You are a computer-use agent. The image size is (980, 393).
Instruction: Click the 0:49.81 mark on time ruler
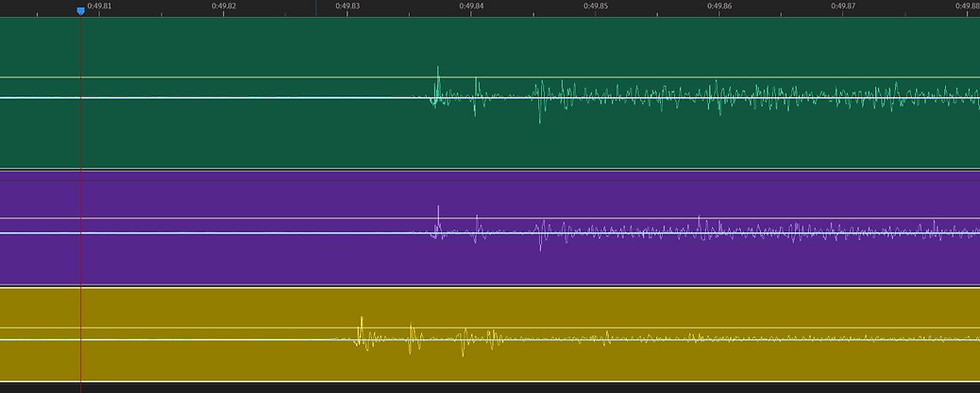[x=100, y=6]
